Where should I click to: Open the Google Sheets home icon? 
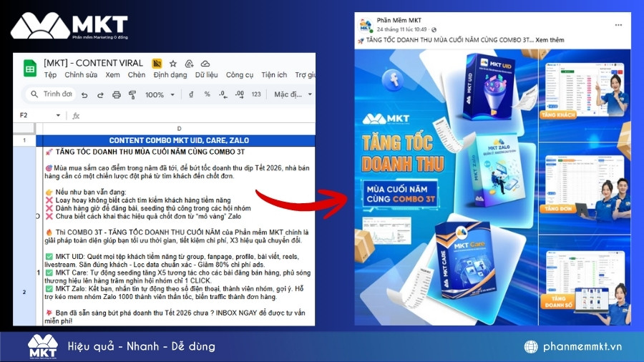pos(30,69)
